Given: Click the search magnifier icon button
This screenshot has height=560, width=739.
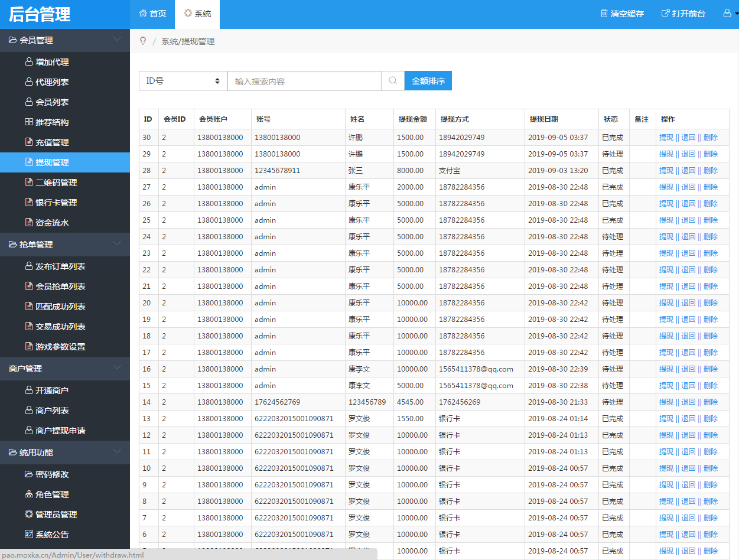Looking at the screenshot, I should [x=393, y=81].
